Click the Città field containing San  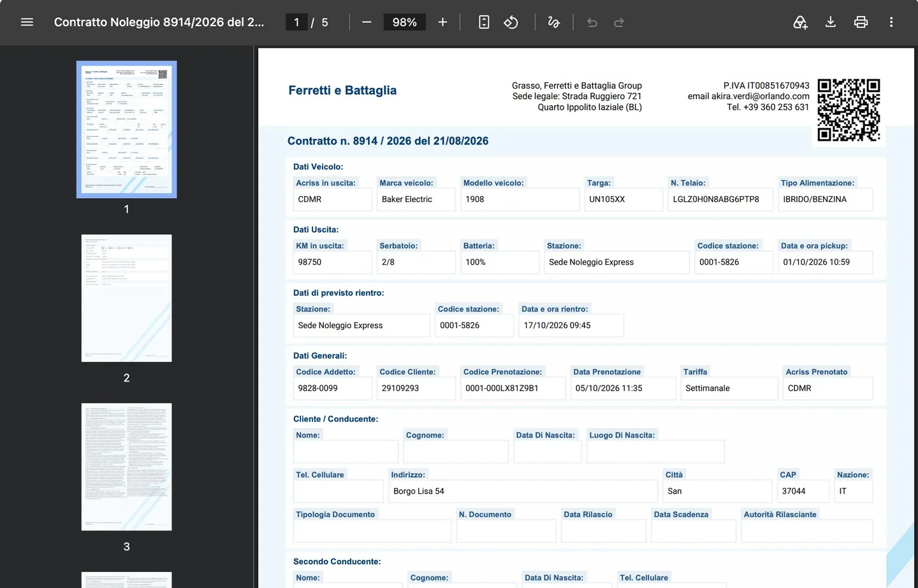(x=717, y=491)
